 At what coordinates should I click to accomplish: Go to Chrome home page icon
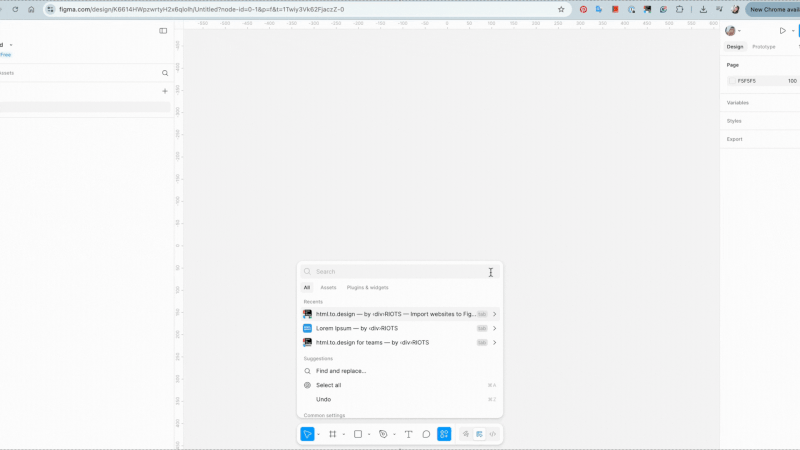[x=31, y=9]
